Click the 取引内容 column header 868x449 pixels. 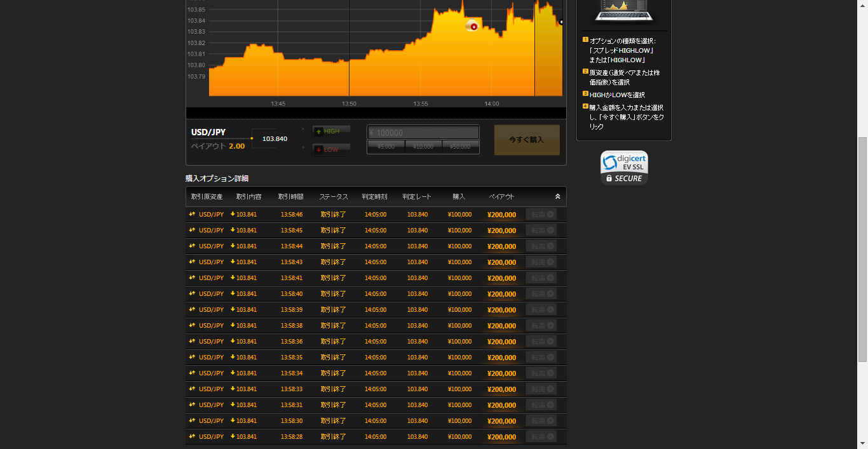click(248, 197)
